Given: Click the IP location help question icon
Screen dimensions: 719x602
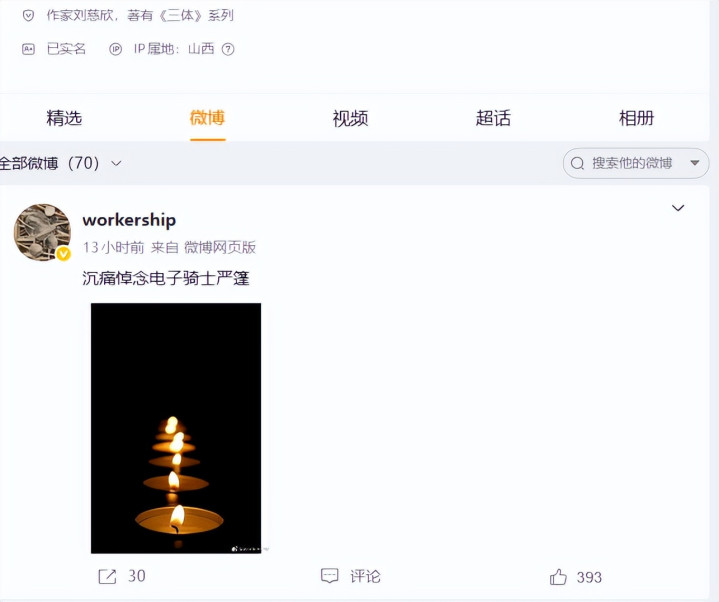Looking at the screenshot, I should [x=228, y=49].
